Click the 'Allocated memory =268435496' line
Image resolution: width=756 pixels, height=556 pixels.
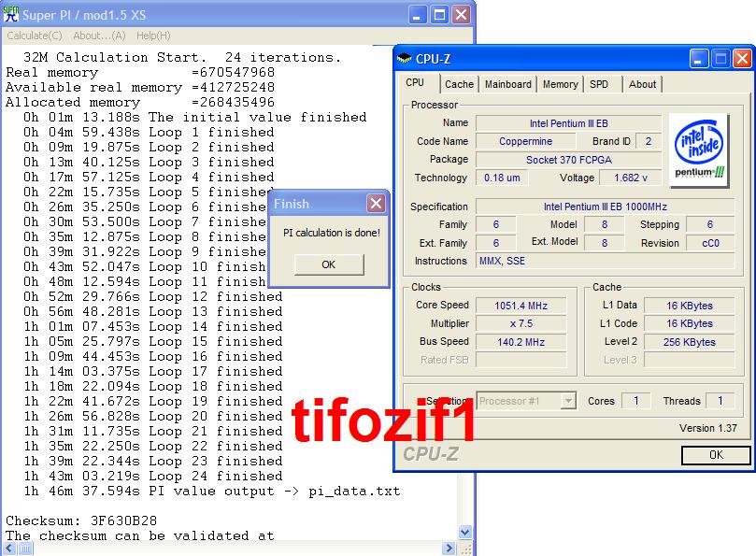click(140, 102)
